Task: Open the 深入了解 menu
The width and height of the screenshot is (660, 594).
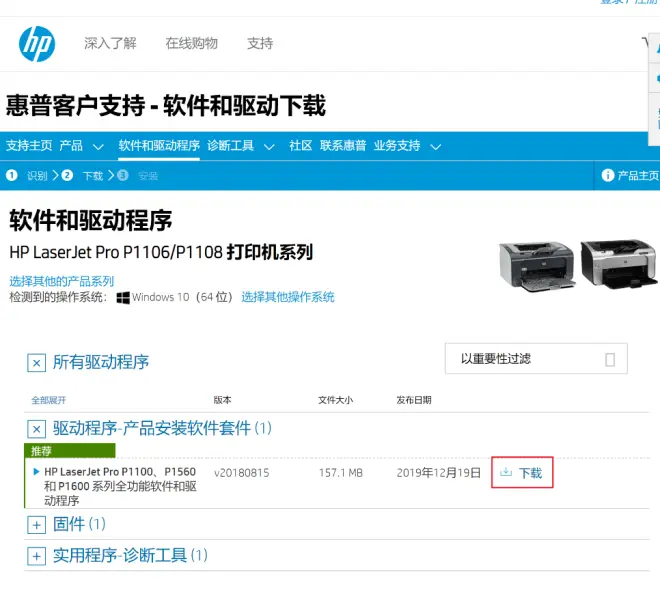Action: tap(110, 43)
